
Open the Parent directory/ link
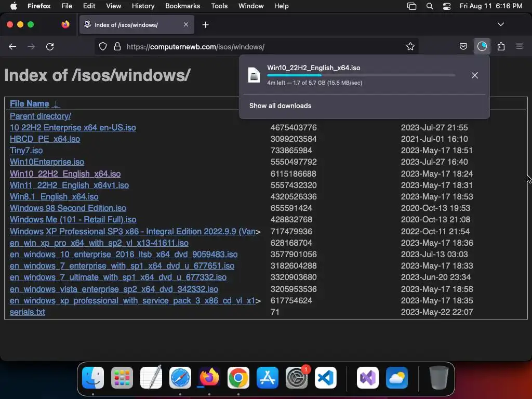click(41, 116)
